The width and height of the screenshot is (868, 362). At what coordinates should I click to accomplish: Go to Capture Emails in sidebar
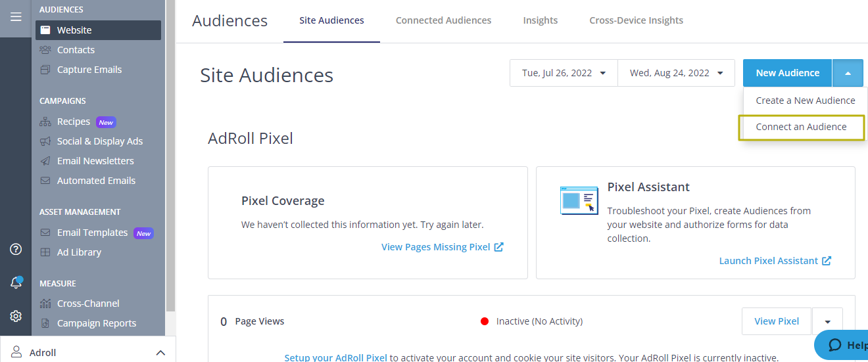(x=89, y=70)
